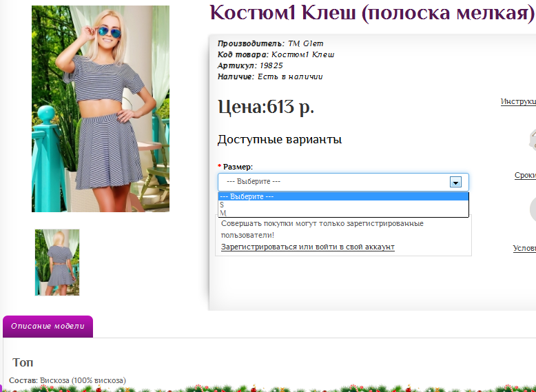The image size is (536, 392).
Task: Switch to the 'Описание модели' tab
Action: pos(48,326)
